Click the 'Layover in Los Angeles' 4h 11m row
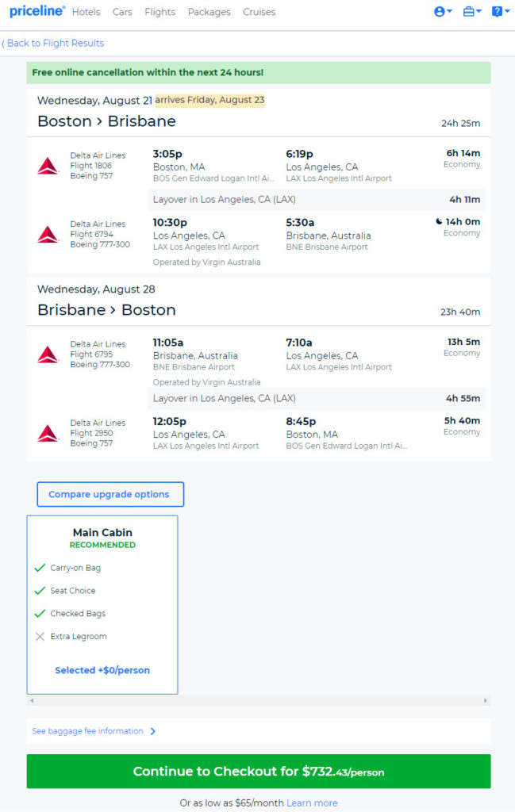515x812 pixels. (x=317, y=199)
